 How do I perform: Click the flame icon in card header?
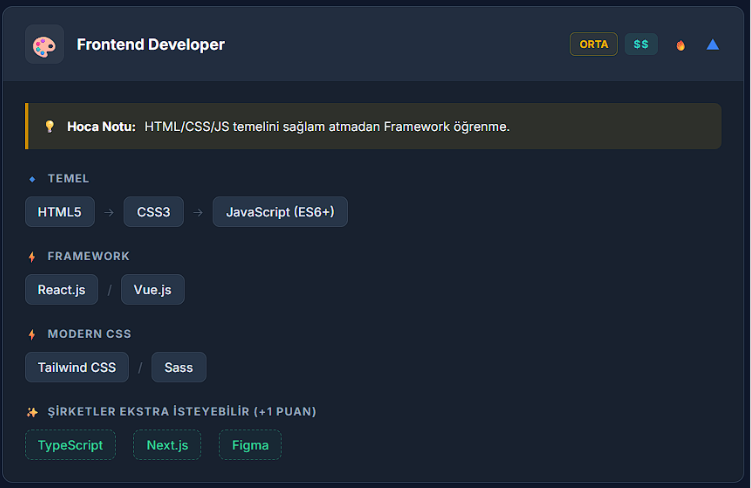(x=680, y=45)
